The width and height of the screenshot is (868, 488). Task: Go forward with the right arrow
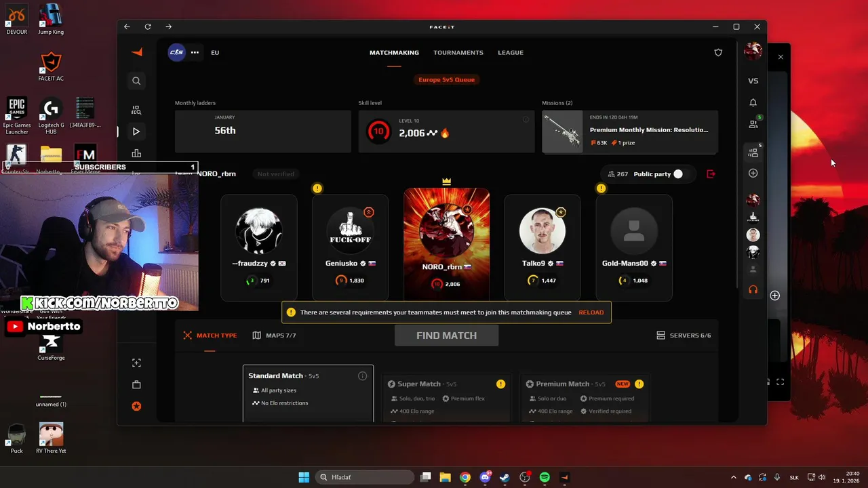coord(168,26)
